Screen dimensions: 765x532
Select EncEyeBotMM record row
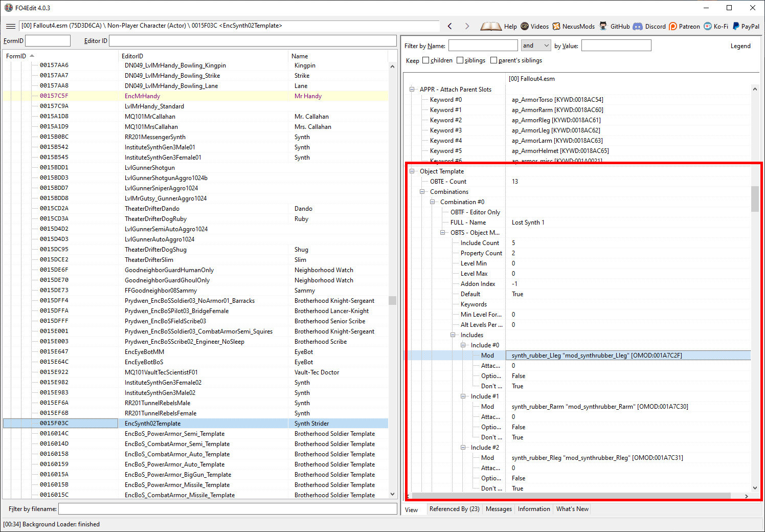click(196, 351)
